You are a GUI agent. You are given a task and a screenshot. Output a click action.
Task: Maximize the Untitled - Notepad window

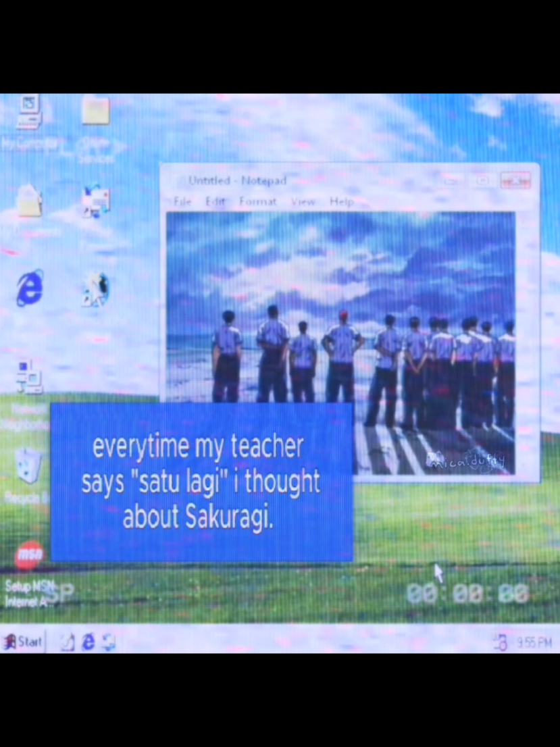[482, 181]
